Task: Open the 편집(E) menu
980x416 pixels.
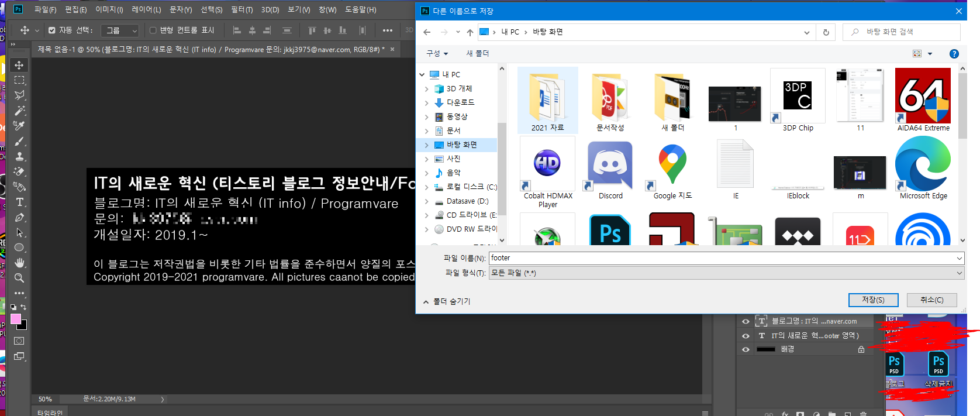Action: tap(76, 10)
